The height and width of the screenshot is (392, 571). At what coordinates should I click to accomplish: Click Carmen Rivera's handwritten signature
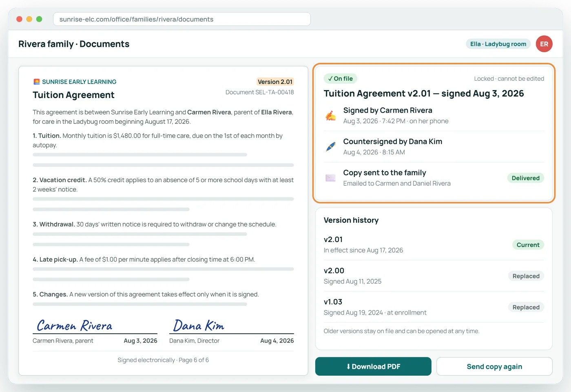tap(74, 326)
